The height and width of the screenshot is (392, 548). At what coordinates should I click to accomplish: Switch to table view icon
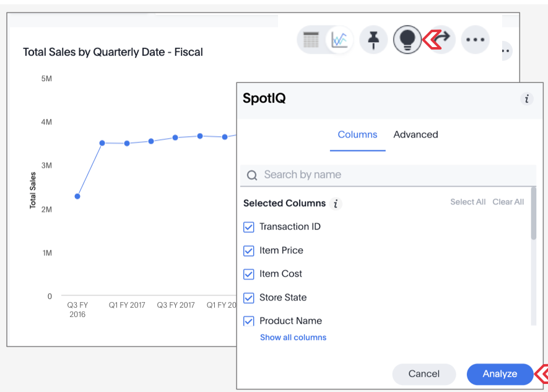[311, 40]
